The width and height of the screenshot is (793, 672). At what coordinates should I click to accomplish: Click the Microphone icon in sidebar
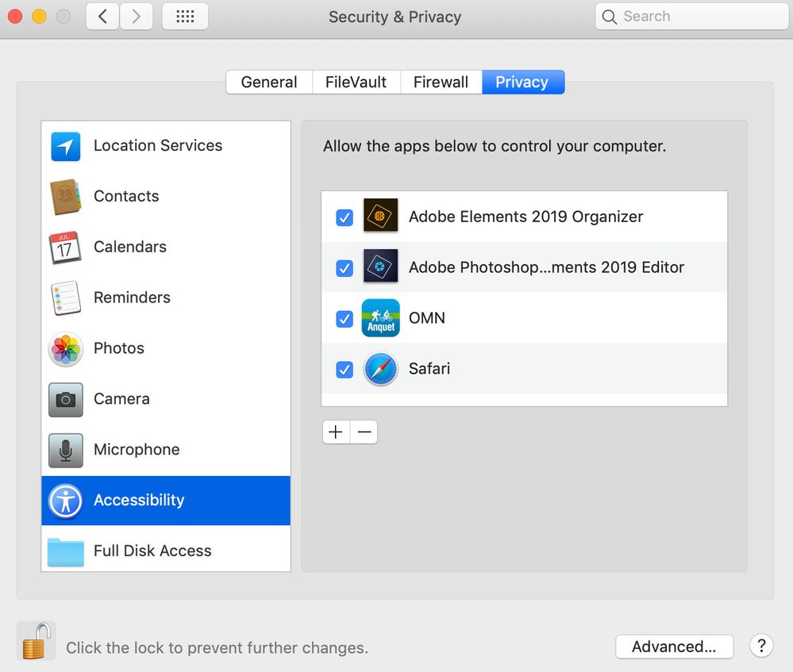[x=66, y=450]
